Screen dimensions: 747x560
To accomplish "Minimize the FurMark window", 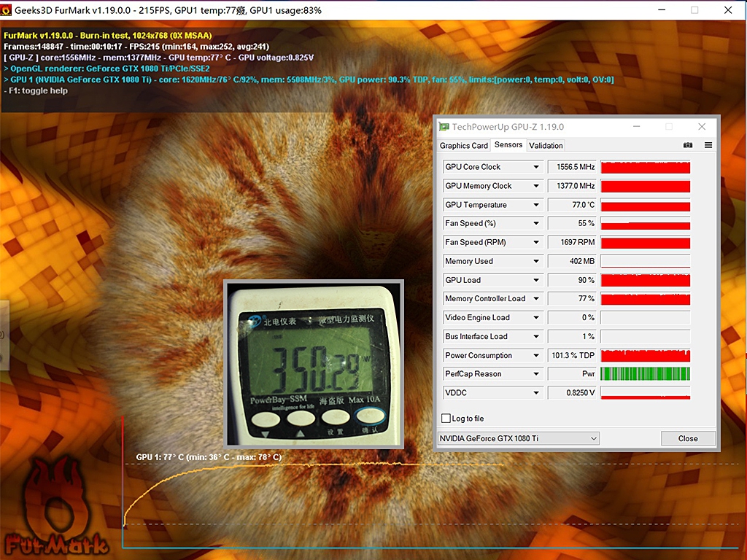I will coord(662,10).
